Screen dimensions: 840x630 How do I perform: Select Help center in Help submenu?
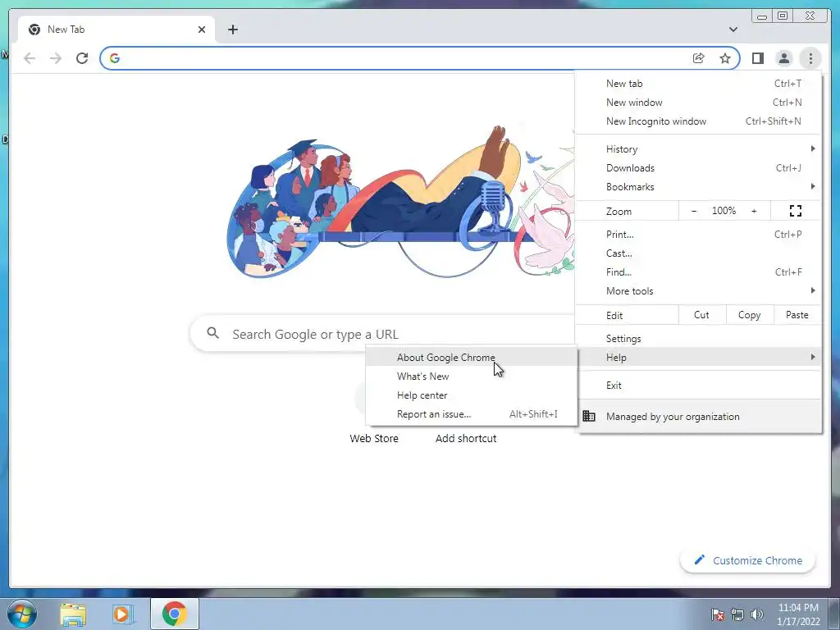(472, 395)
